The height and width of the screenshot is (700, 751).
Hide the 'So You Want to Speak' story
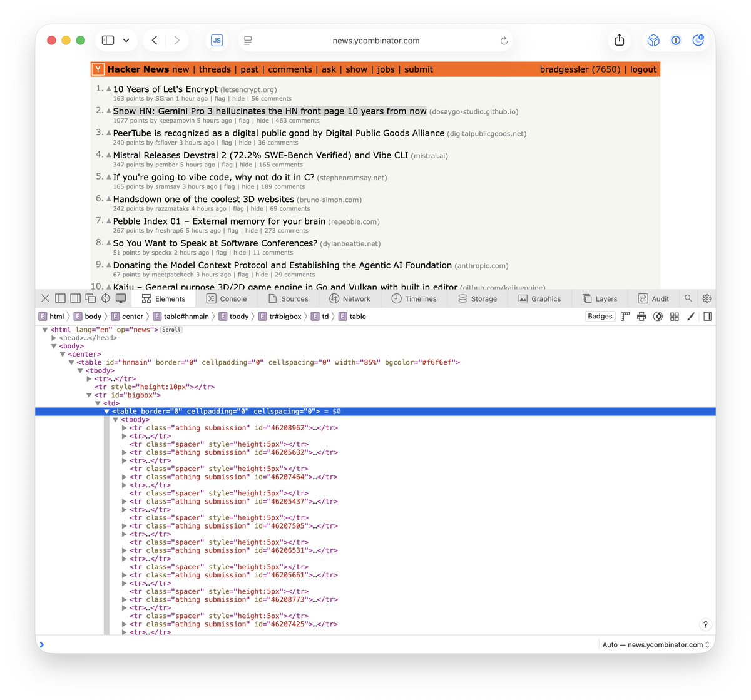pos(240,253)
